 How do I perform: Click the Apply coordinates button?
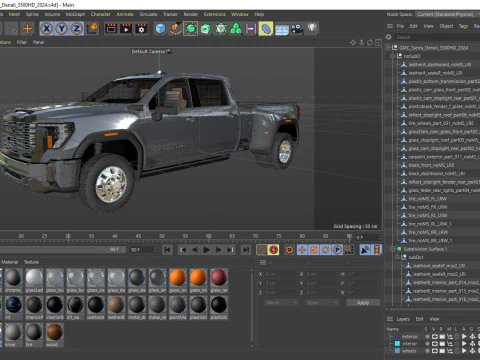pos(363,303)
